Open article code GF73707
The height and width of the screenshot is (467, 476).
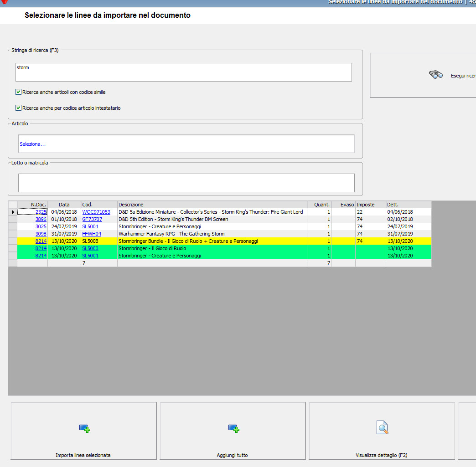pyautogui.click(x=92, y=219)
